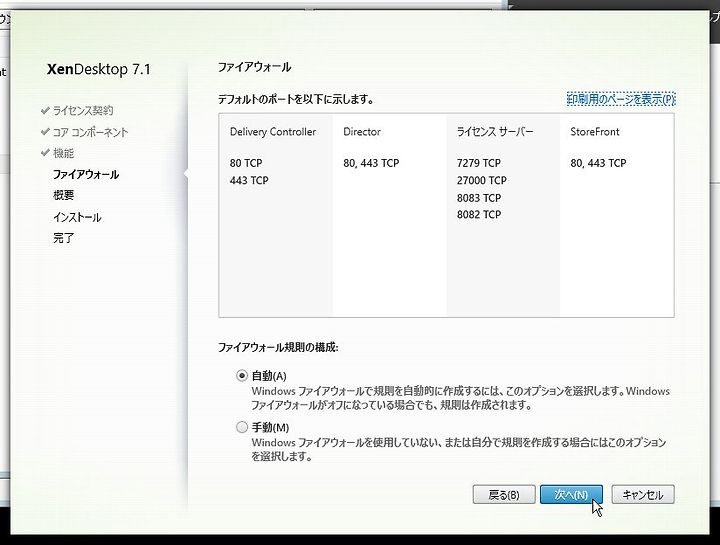Image resolution: width=720 pixels, height=545 pixels.
Task: Click the デフォルトのポートを以下に示します text
Action: (296, 99)
